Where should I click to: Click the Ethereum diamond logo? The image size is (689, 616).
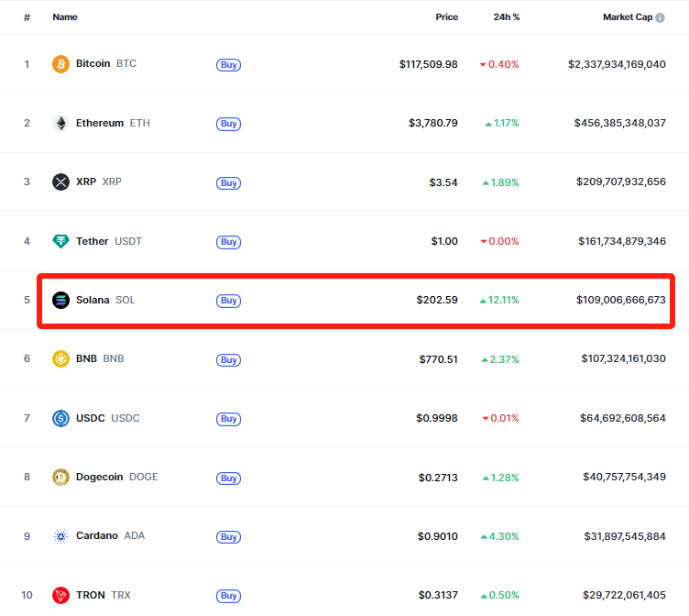[x=60, y=123]
